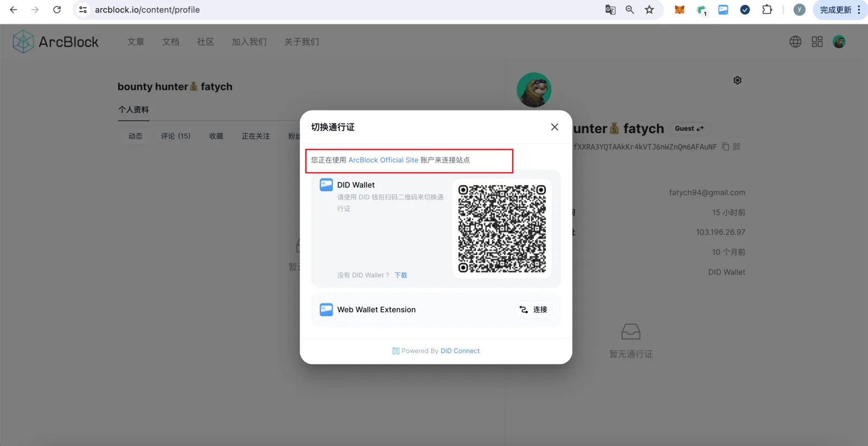Click the Guest passport switch badge

(689, 128)
